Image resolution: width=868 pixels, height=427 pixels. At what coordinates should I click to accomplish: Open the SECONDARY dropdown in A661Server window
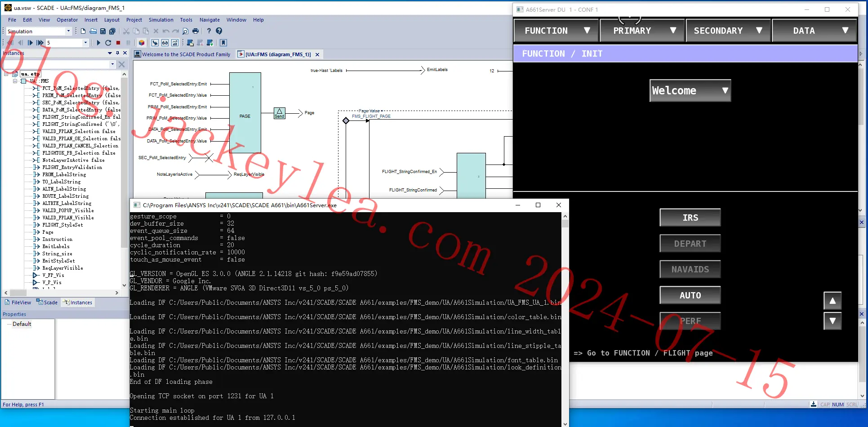728,31
